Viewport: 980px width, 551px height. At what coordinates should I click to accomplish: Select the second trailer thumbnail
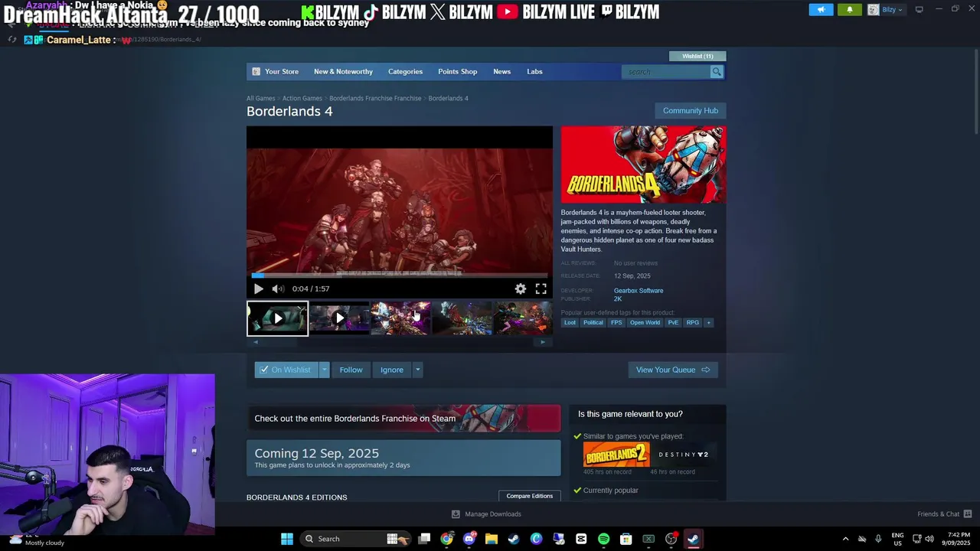pyautogui.click(x=339, y=318)
